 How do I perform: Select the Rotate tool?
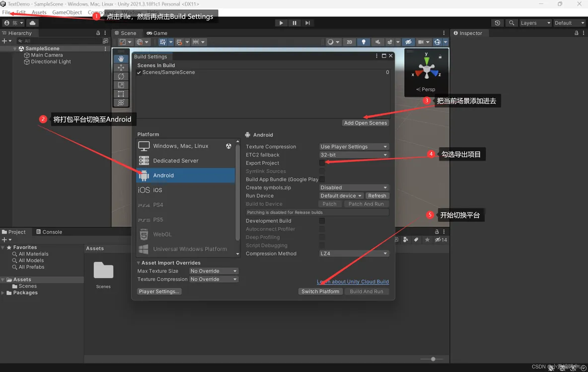(121, 76)
